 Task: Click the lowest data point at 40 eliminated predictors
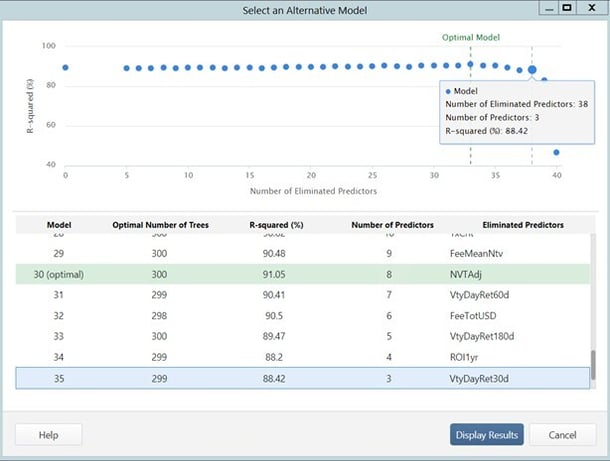(556, 153)
